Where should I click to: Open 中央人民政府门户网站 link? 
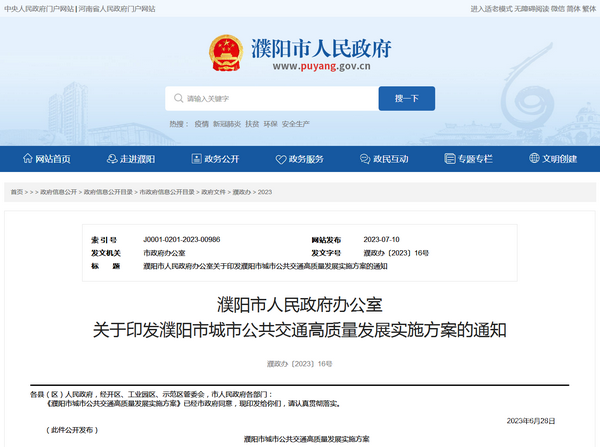point(37,8)
